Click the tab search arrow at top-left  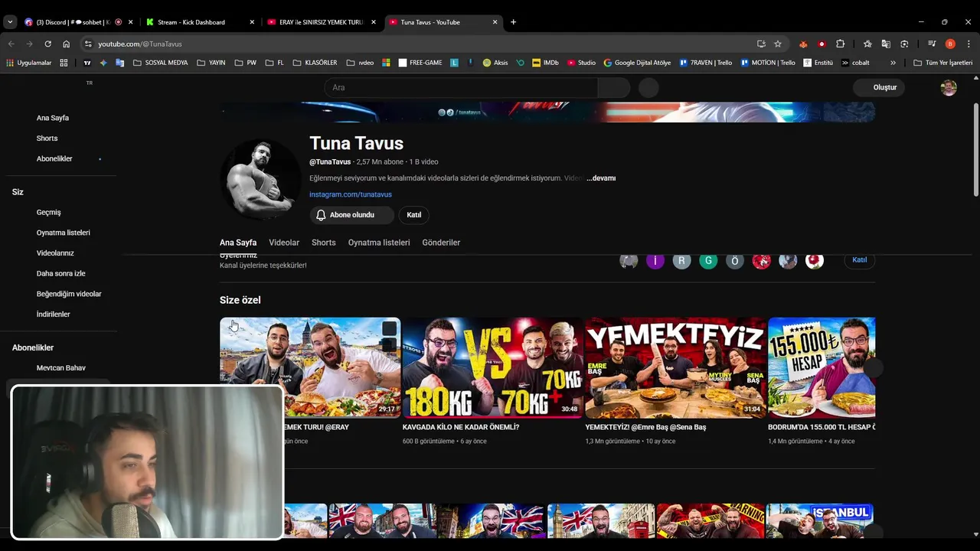[x=10, y=22]
